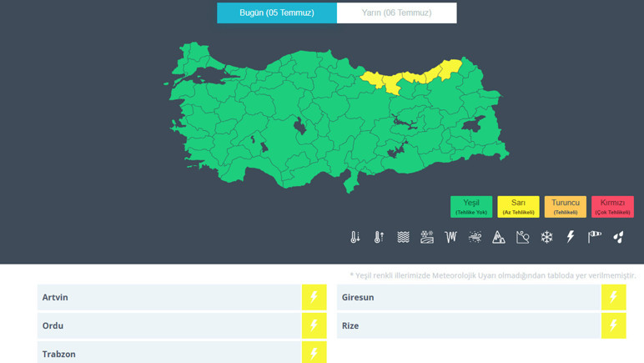Switch to the Bugün (05 Temmuz) tab
This screenshot has height=363, width=644.
277,13
